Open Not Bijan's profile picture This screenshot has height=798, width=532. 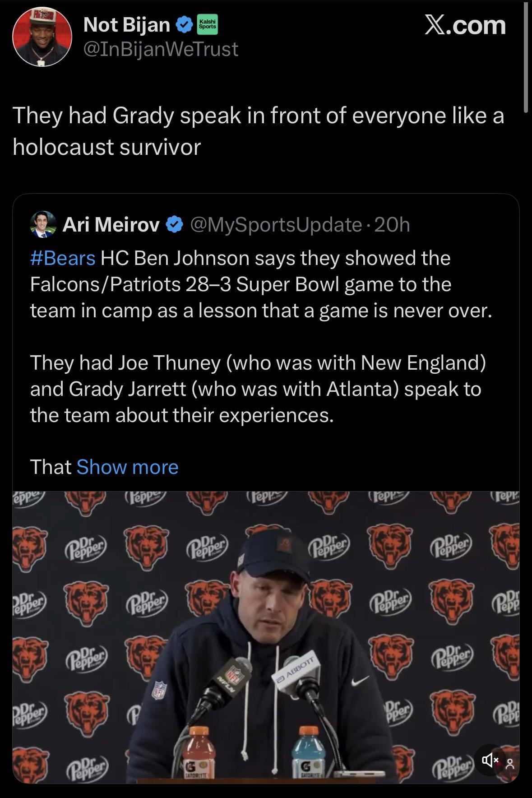click(42, 37)
